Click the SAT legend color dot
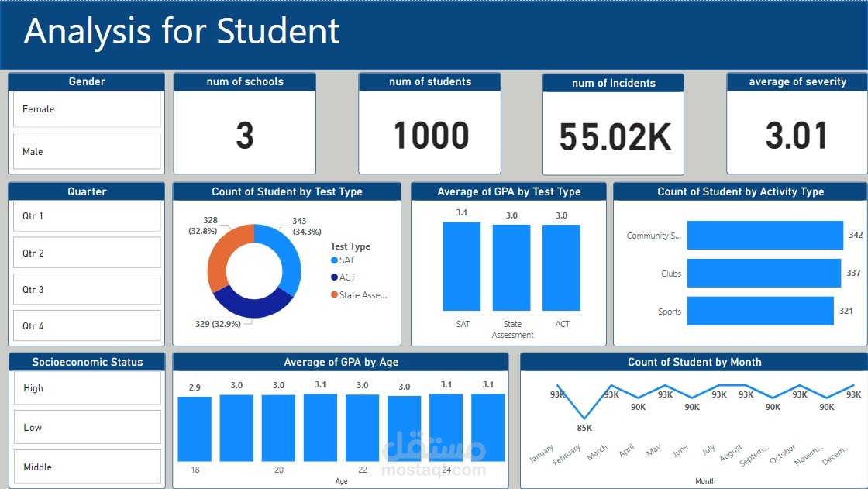 pos(334,260)
